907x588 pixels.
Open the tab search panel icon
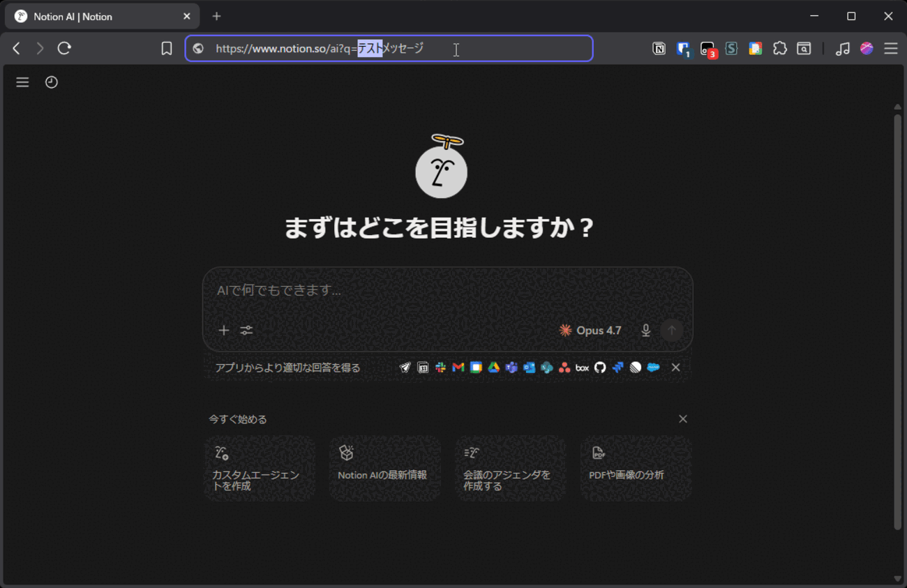click(804, 48)
